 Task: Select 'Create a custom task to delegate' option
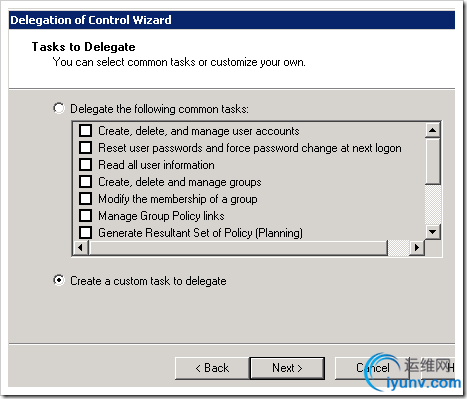[x=59, y=280]
